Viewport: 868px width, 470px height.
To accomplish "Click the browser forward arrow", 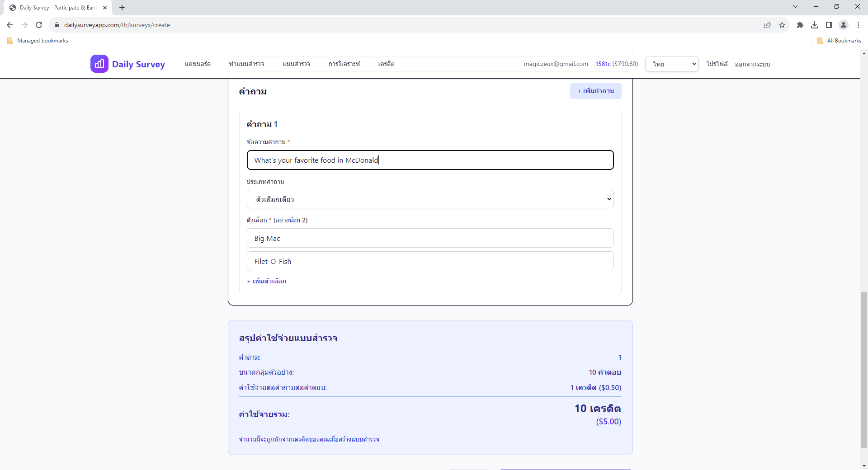I will (24, 25).
